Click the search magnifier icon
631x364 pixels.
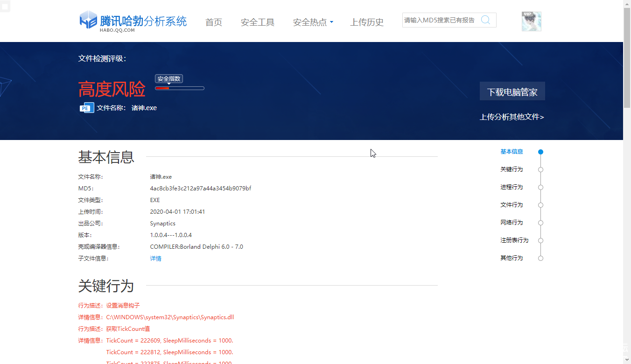(485, 20)
